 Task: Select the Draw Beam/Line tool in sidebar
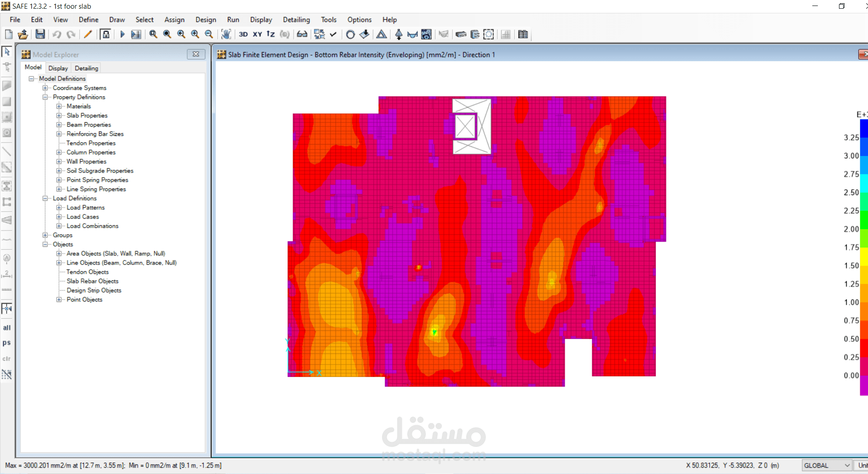7,151
